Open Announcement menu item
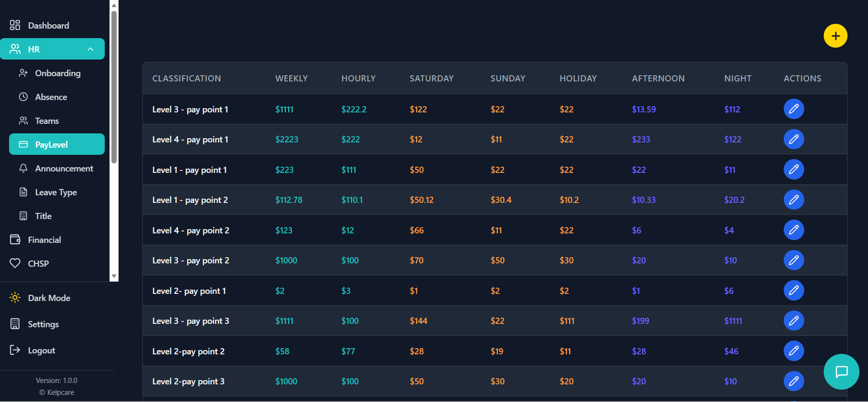Viewport: 868px width, 402px height. point(57,168)
